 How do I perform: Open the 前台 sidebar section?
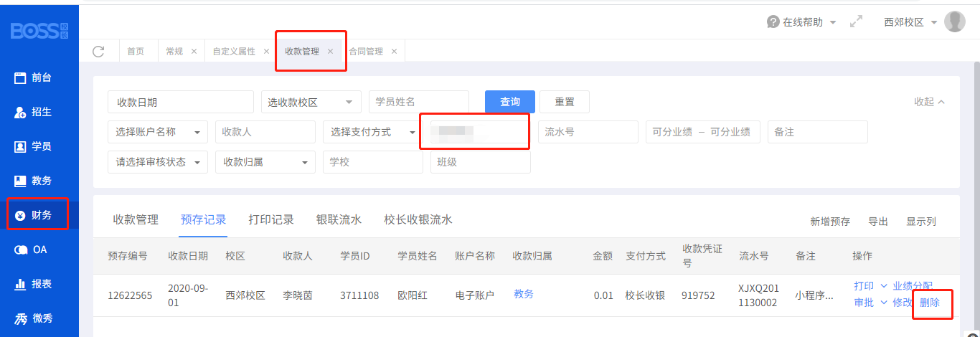(39, 77)
